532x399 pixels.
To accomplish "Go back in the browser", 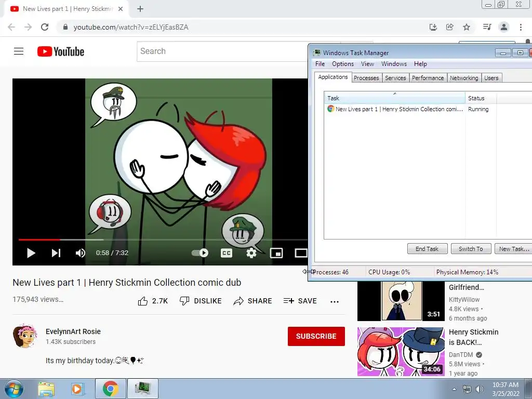I will pyautogui.click(x=11, y=27).
